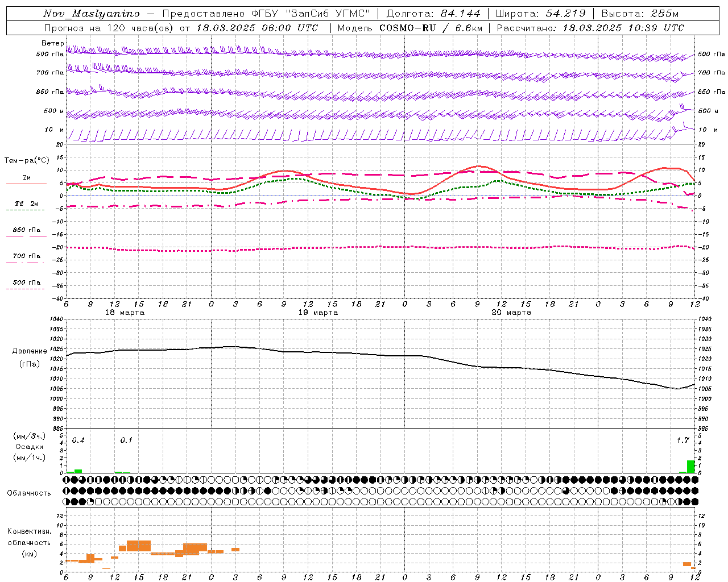Viewport: 728px width, 582px height.
Task: Click the Долгота: 84.144 longitude value
Action: [x=433, y=14]
